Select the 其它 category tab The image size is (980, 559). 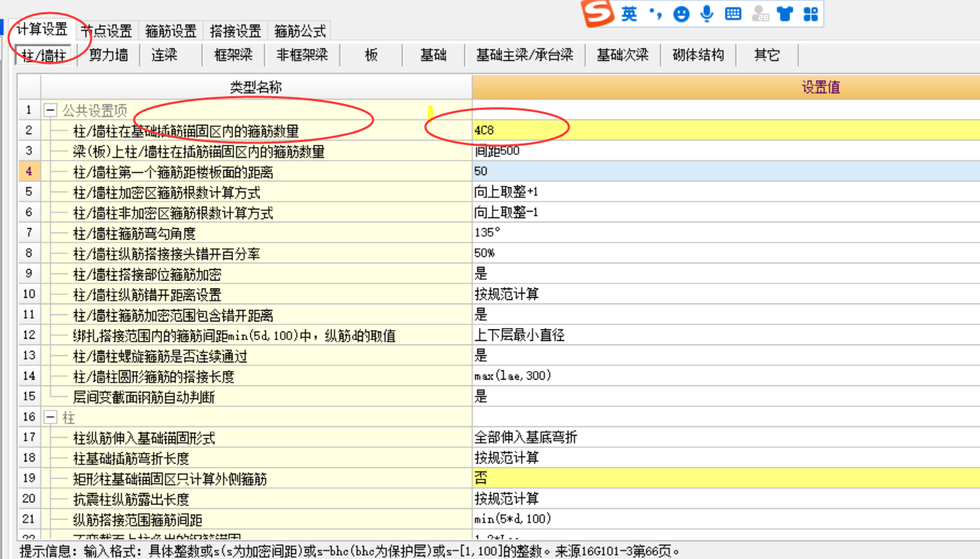pyautogui.click(x=767, y=55)
